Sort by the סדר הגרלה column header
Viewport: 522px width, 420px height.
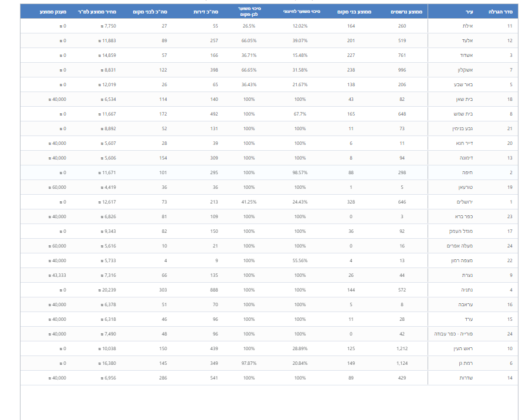coord(500,12)
